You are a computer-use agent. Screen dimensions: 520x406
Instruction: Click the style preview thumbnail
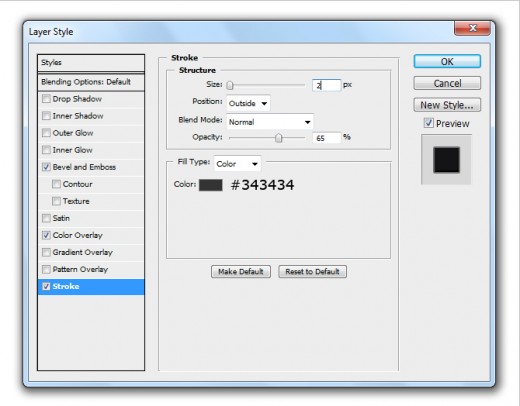pyautogui.click(x=446, y=160)
